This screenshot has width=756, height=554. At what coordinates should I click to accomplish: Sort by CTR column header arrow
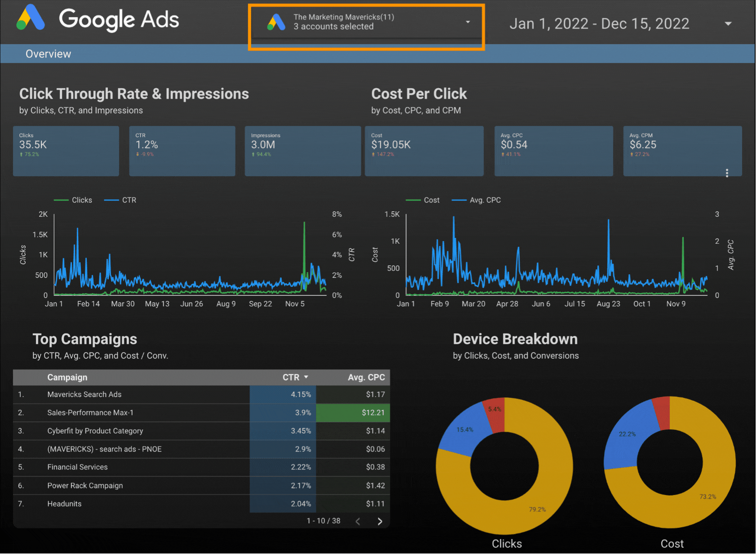pos(306,377)
